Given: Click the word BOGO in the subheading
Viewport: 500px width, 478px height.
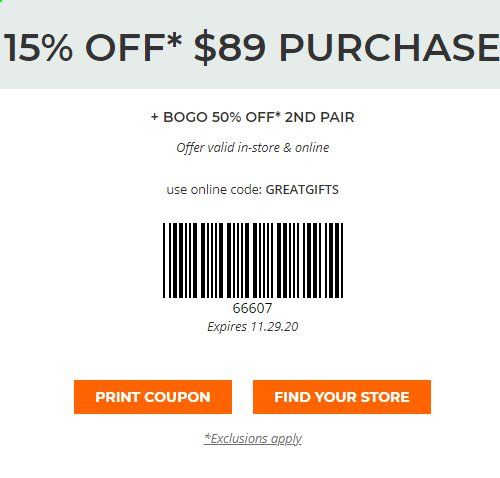Looking at the screenshot, I should click(x=185, y=117).
